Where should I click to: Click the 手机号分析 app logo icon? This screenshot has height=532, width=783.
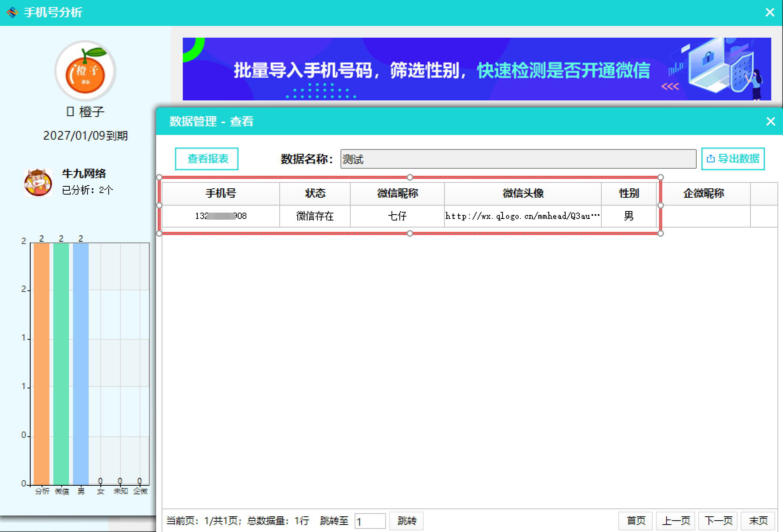[x=12, y=12]
